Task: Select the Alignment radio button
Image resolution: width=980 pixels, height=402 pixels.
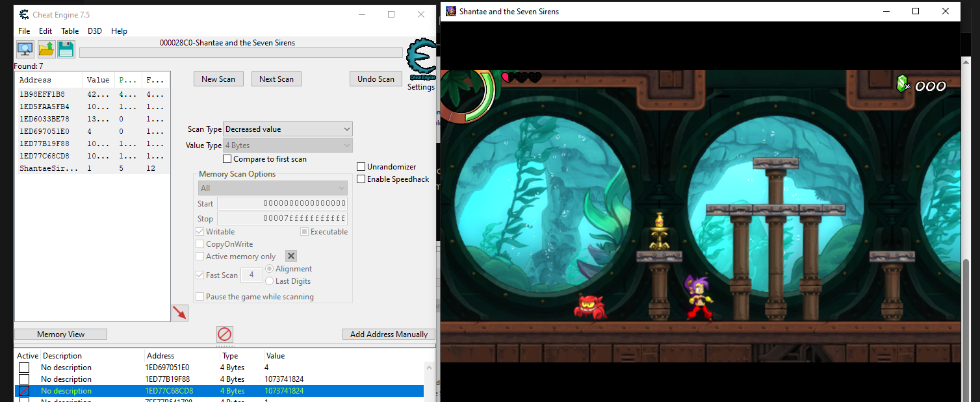Action: point(270,269)
